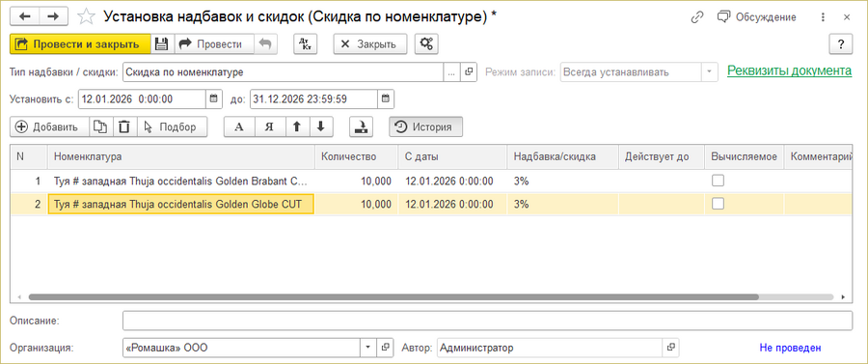Click the 3% discount in row 1
This screenshot has width=868, height=364.
(521, 182)
